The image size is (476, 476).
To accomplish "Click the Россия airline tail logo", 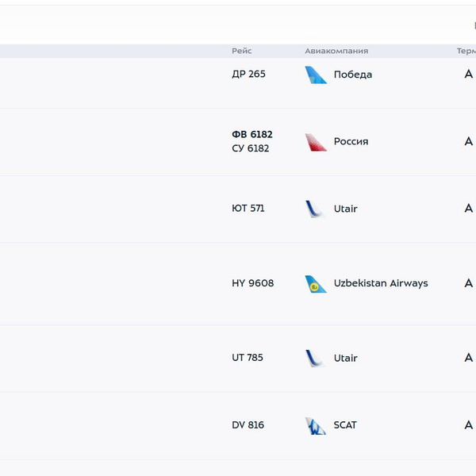I will point(316,142).
